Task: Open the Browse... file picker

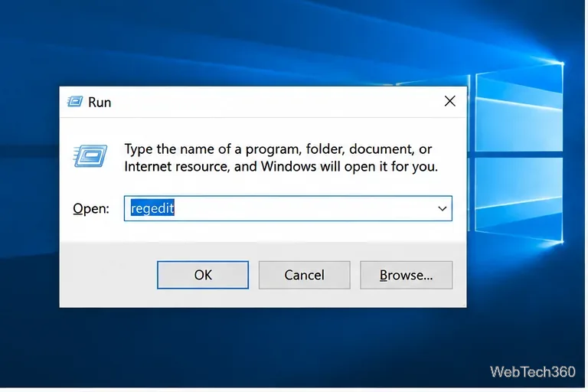Action: coord(406,275)
